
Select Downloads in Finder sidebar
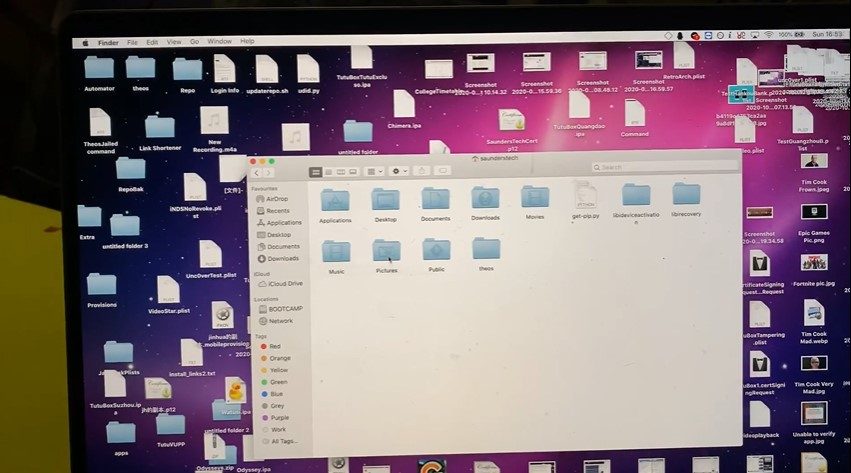pos(278,259)
